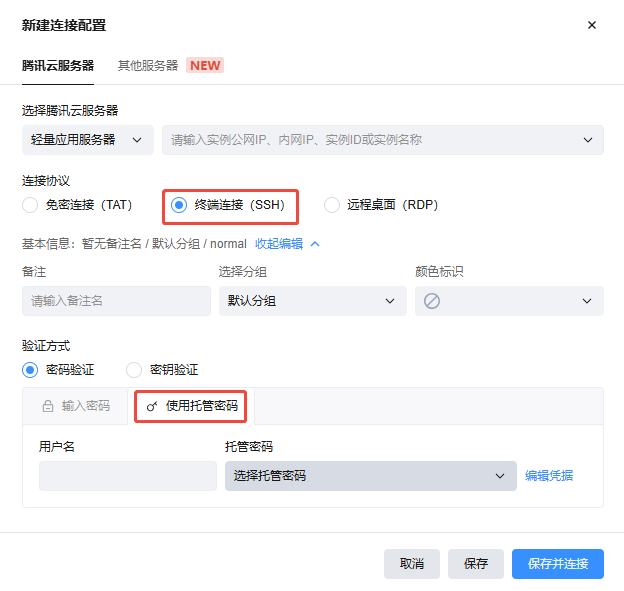Click the 备注 remark name input field
The width and height of the screenshot is (624, 591).
tap(116, 301)
